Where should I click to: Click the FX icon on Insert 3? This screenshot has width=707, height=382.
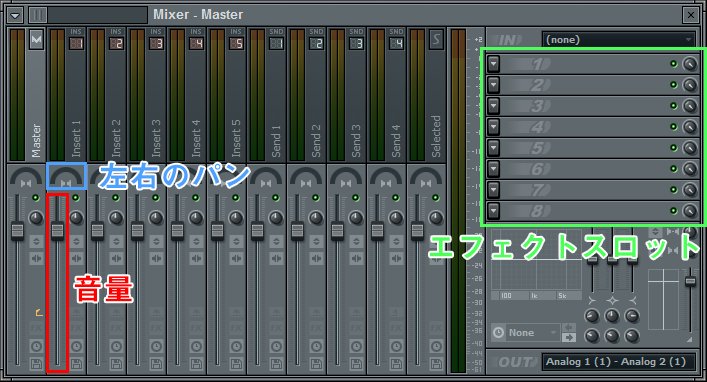tap(156, 328)
